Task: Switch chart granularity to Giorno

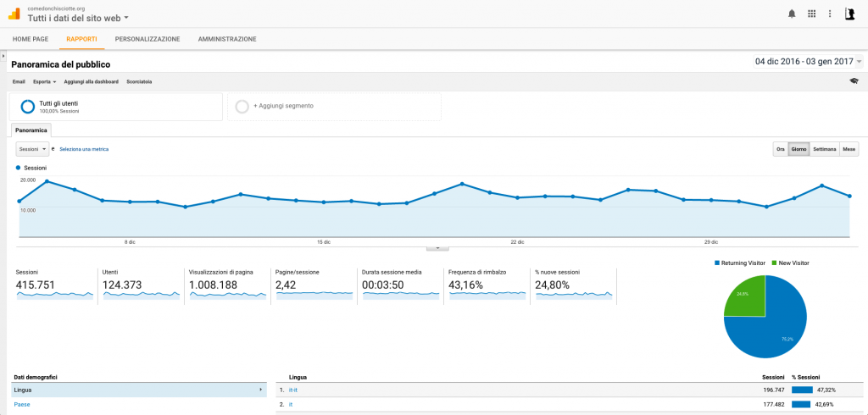Action: [x=798, y=149]
